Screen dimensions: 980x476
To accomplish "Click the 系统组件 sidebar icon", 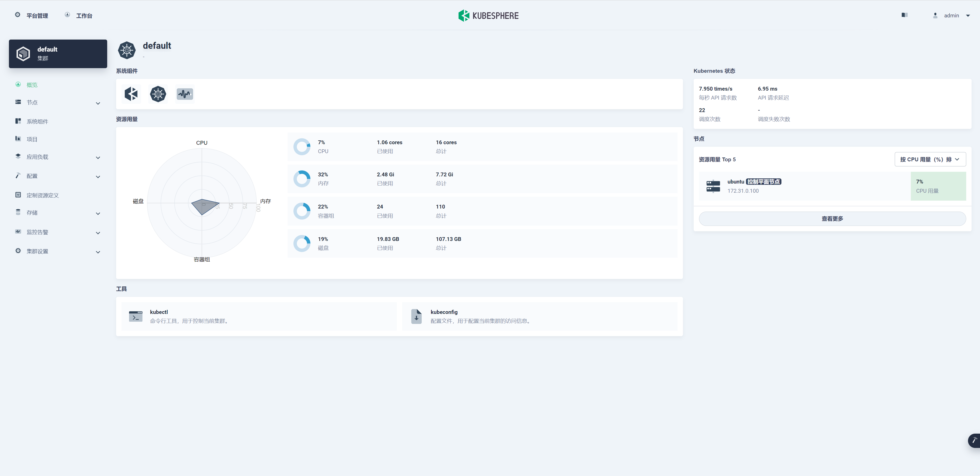I will (18, 121).
